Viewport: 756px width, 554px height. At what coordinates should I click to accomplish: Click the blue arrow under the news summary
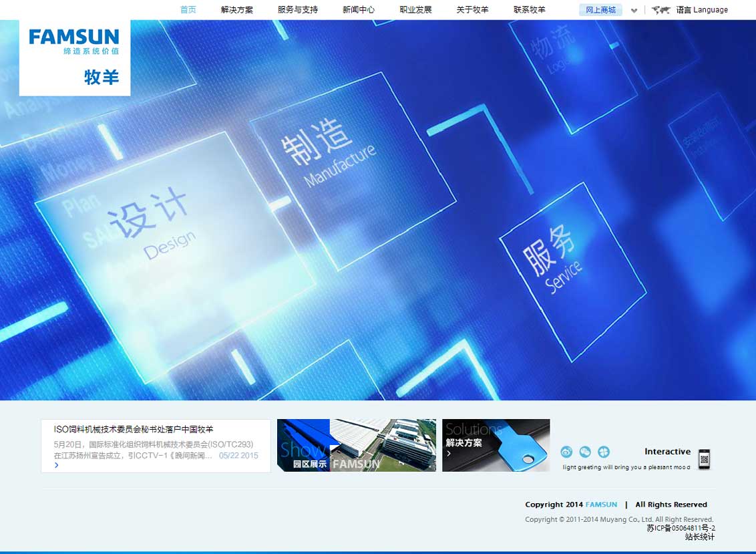(x=57, y=465)
